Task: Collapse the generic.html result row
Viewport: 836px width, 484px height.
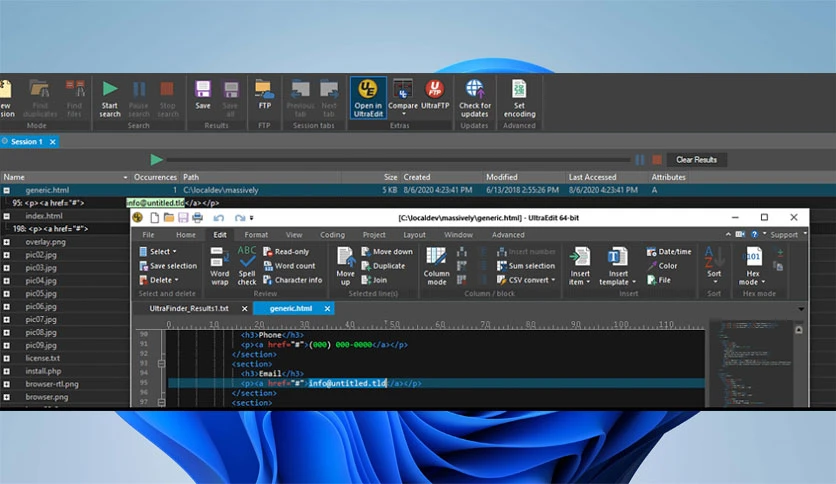Action: (6, 190)
